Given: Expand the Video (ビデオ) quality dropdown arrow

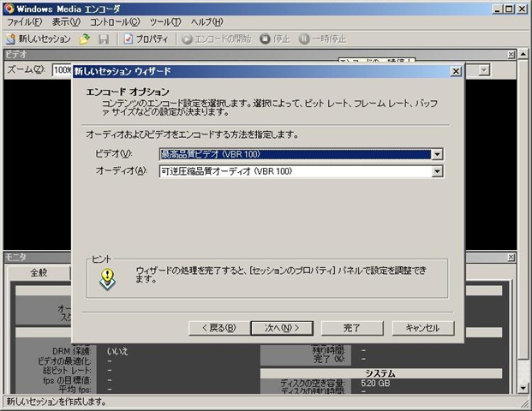Looking at the screenshot, I should click(437, 155).
